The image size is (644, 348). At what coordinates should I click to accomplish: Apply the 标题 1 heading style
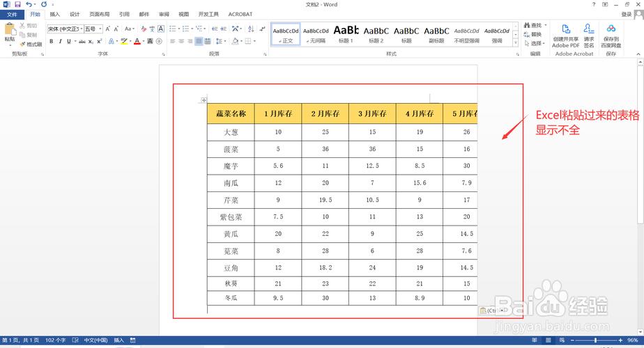[x=346, y=34]
